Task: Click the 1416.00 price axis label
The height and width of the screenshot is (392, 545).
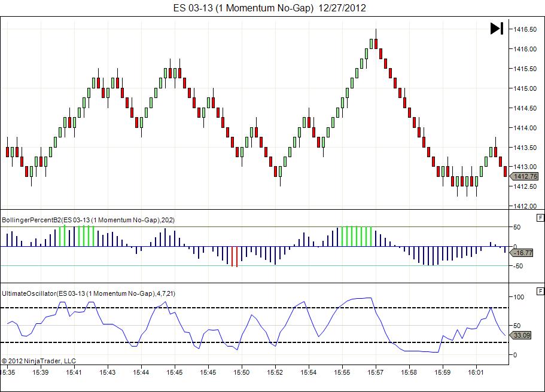Action: click(525, 49)
